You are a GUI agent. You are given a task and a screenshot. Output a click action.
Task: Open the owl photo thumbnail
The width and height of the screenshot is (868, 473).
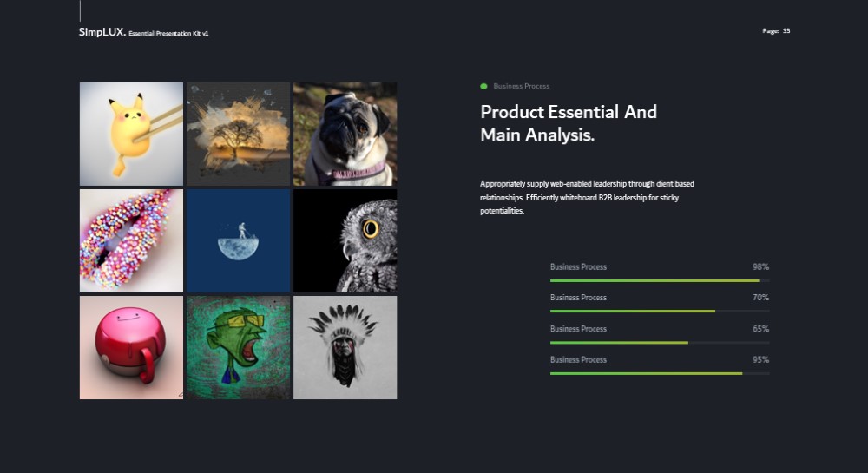[345, 240]
